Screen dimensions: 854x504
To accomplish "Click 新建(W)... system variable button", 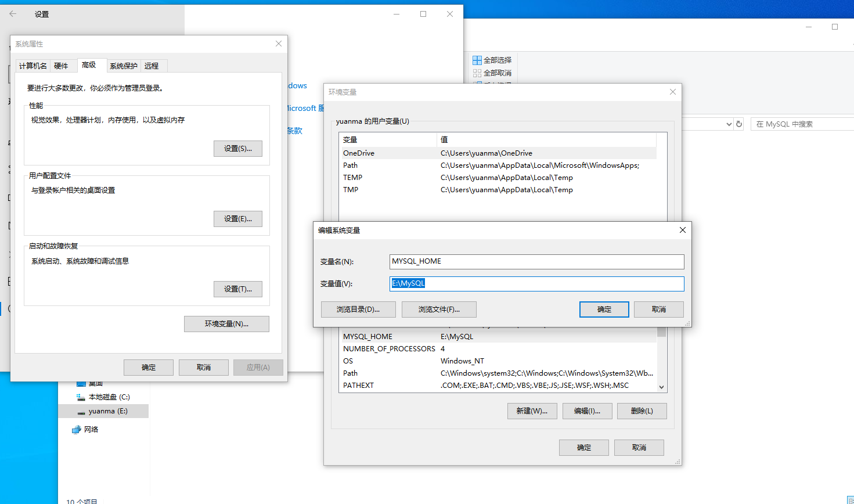I will tap(532, 411).
